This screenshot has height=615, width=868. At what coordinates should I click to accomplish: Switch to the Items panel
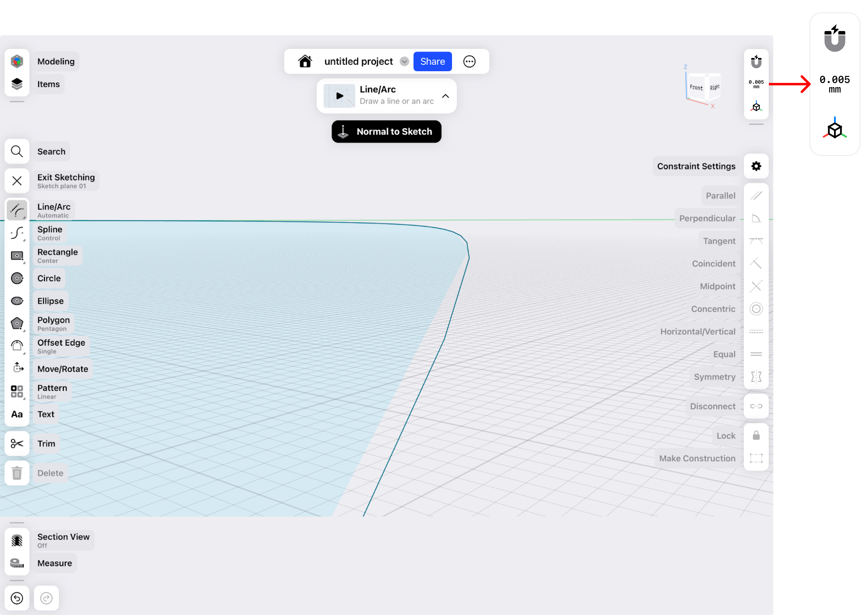tap(17, 84)
